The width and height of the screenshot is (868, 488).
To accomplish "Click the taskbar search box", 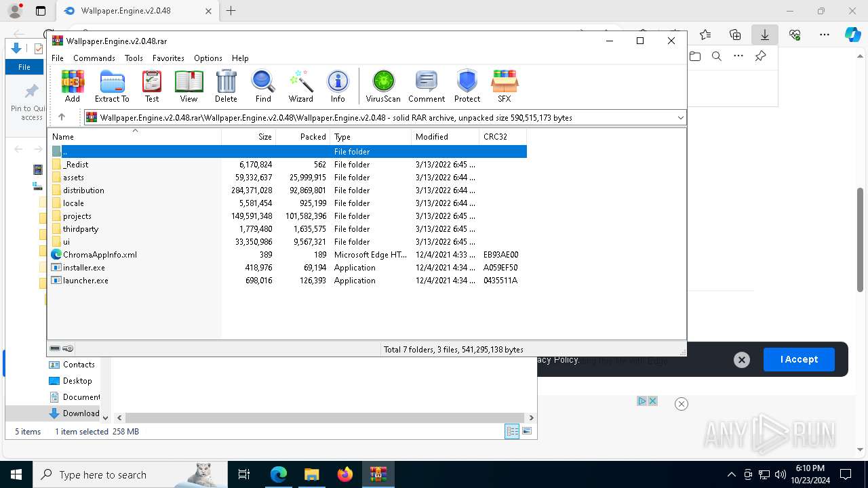I will 129,474.
